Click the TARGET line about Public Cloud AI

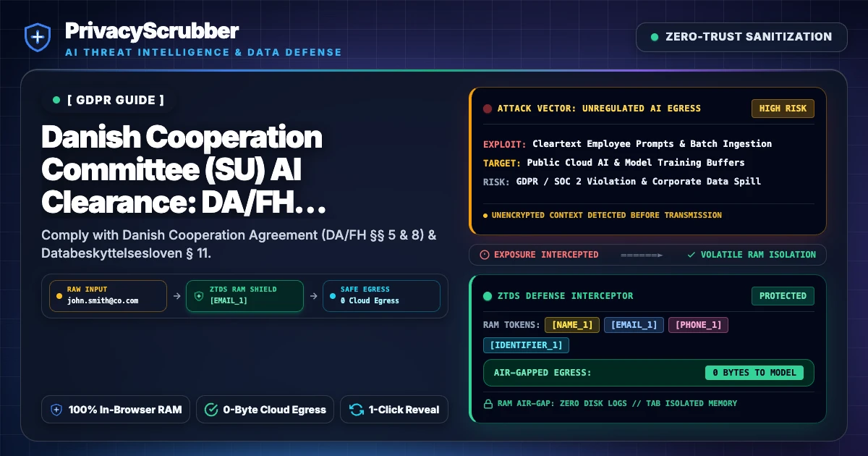(614, 163)
